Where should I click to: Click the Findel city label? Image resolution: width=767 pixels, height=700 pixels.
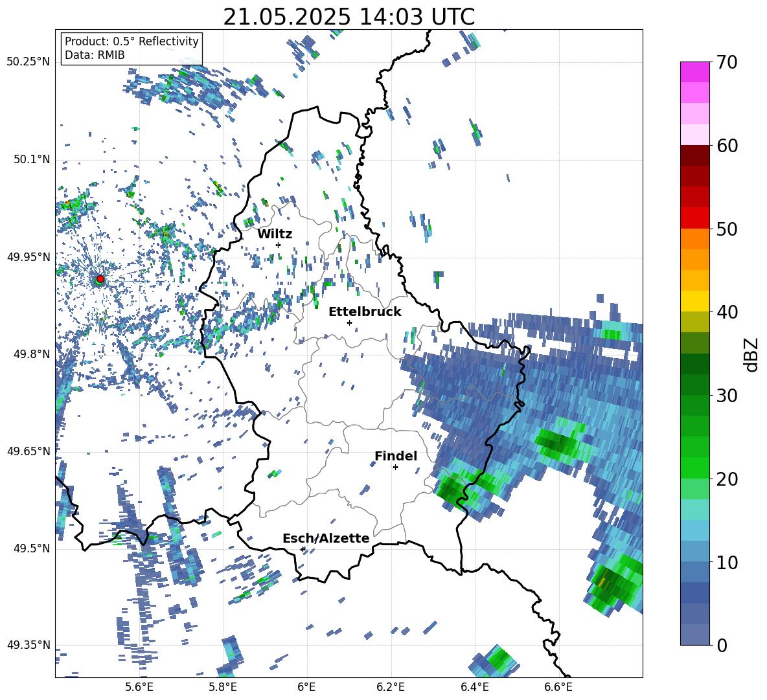coord(396,456)
